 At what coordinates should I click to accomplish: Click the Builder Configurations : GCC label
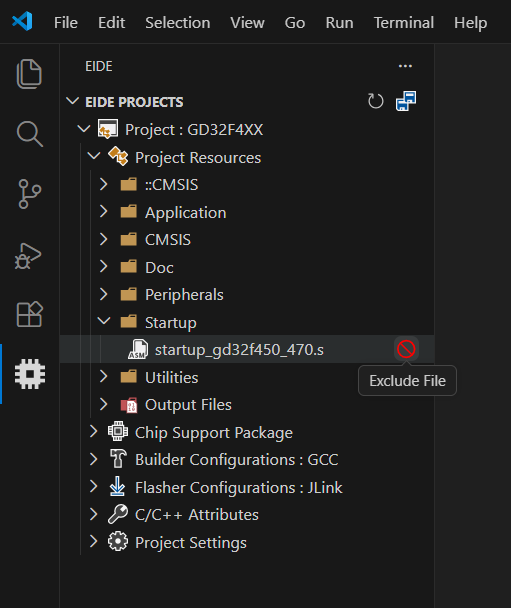237,459
